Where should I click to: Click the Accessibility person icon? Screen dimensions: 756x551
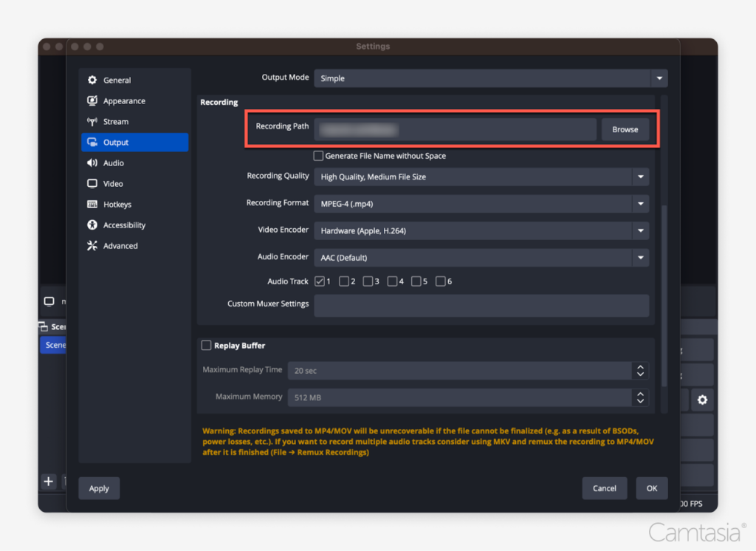pyautogui.click(x=92, y=225)
